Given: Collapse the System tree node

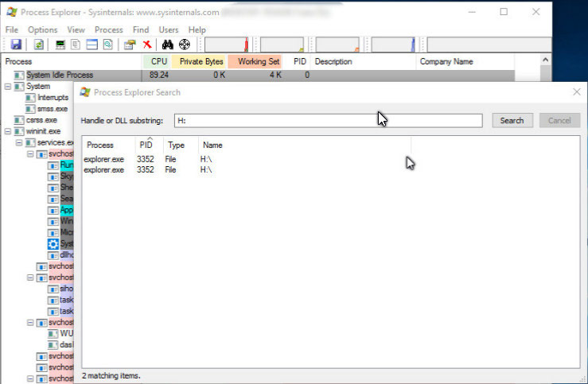Looking at the screenshot, I should [8, 87].
